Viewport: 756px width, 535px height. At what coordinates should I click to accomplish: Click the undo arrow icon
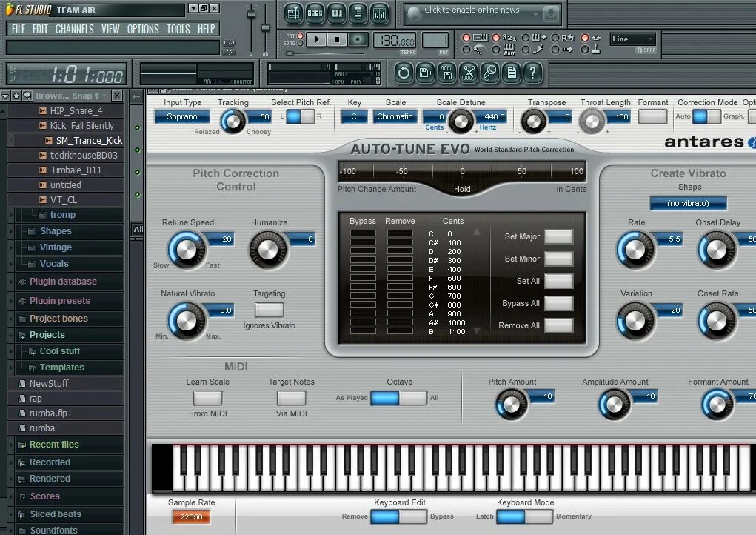pos(404,73)
